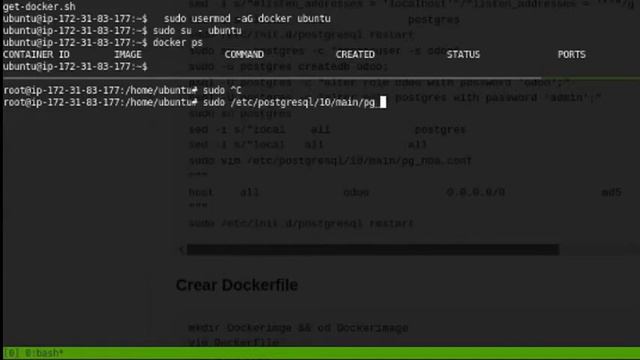Click the CREATED column header

click(355, 54)
